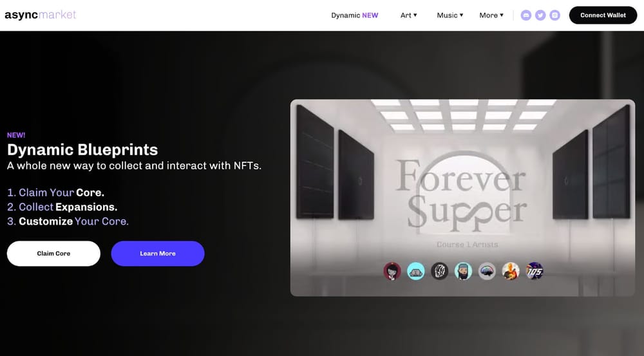The width and height of the screenshot is (644, 356).
Task: Open the Discord social icon
Action: [526, 15]
